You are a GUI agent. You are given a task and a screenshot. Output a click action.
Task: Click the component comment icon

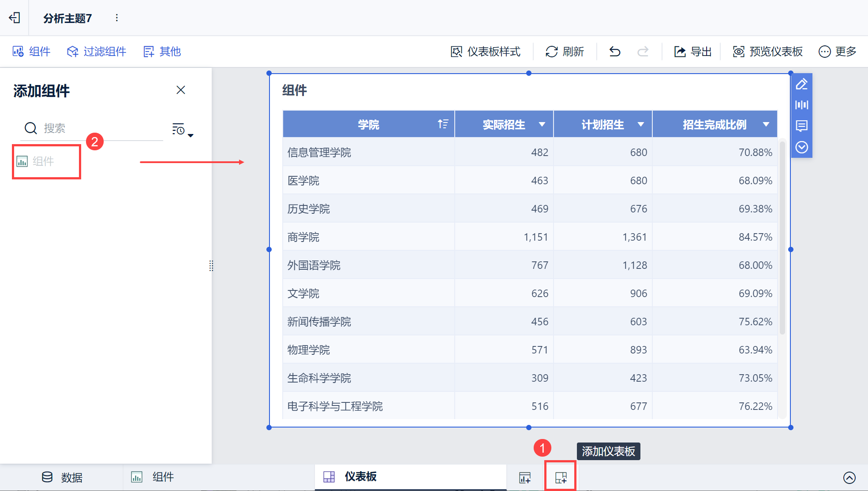point(801,126)
